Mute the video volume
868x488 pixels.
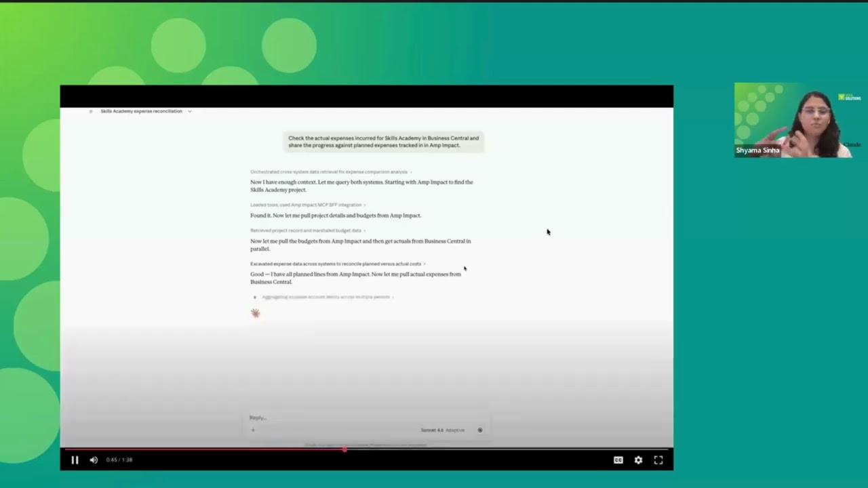point(94,460)
